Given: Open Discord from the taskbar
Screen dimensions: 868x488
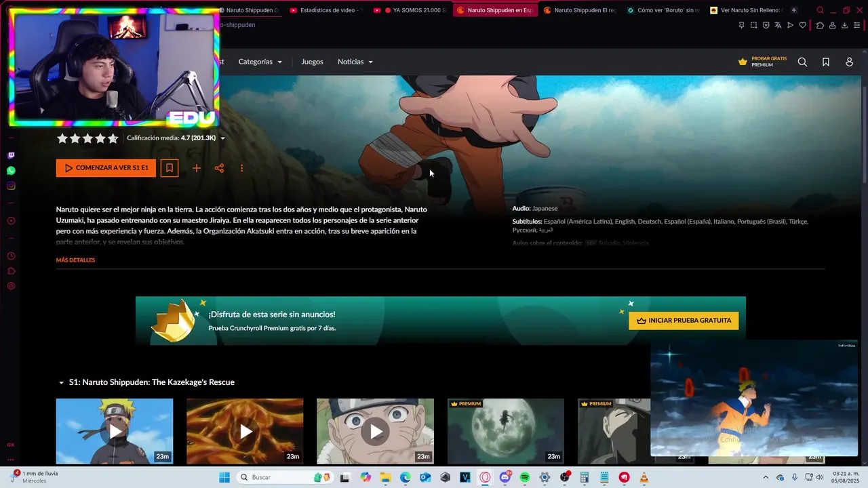Looking at the screenshot, I should [505, 477].
